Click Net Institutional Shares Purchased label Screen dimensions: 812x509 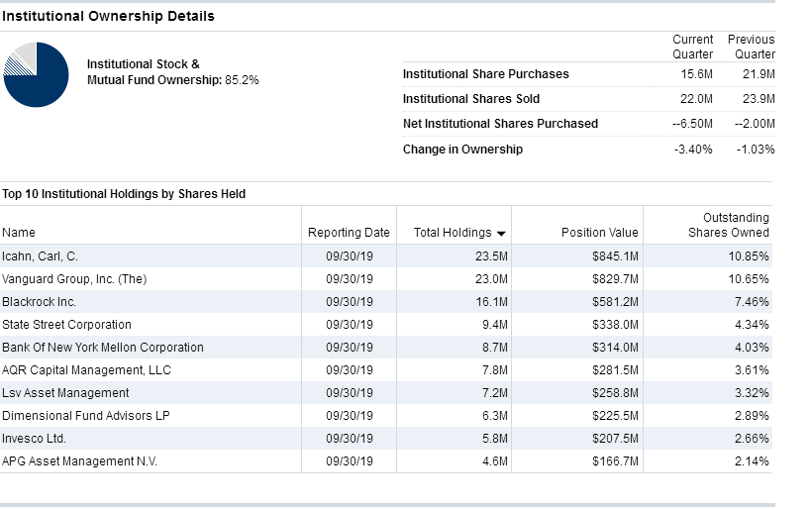(x=500, y=124)
